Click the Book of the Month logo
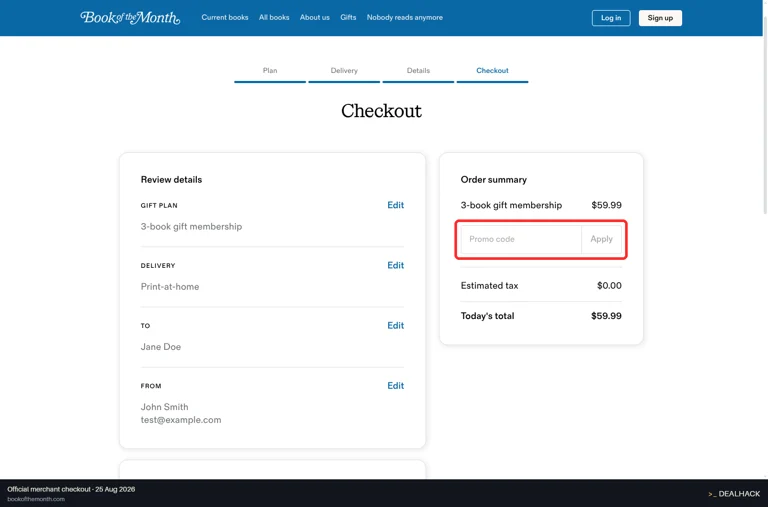Image resolution: width=768 pixels, height=507 pixels. [130, 18]
